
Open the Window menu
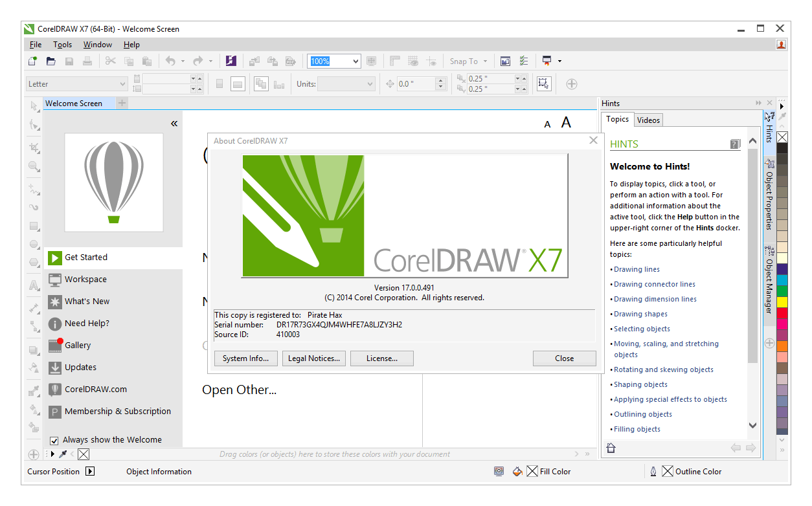click(x=98, y=45)
